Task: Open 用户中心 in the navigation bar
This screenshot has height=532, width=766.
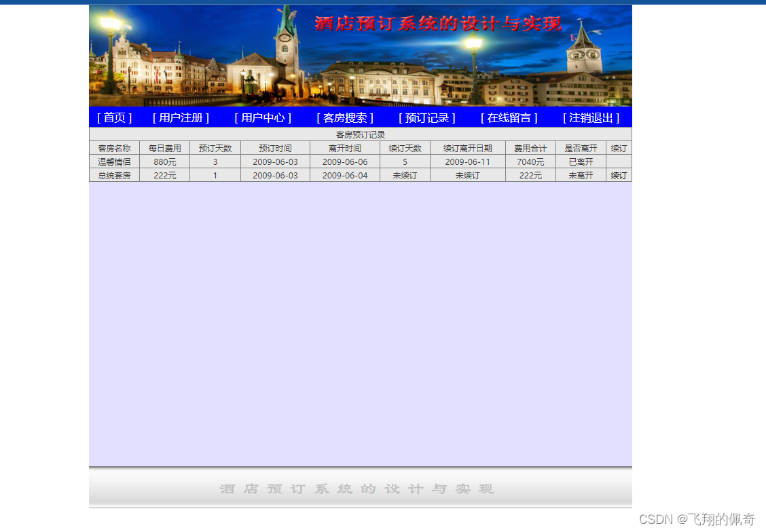Action: coord(263,117)
